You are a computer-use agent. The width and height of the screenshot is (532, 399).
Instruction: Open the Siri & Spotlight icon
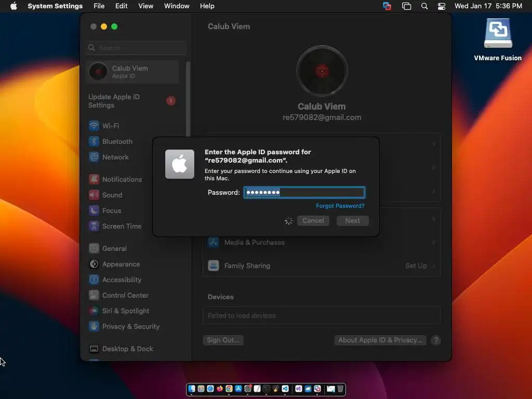click(x=94, y=311)
